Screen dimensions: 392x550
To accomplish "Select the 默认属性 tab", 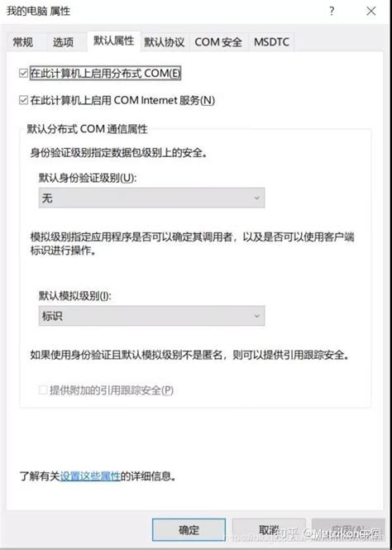I will pos(113,41).
